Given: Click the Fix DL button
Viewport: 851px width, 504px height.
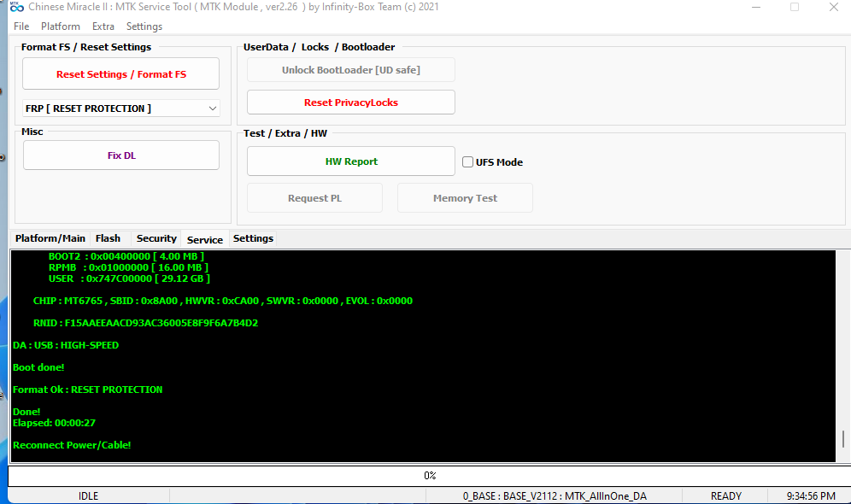Looking at the screenshot, I should pos(121,155).
